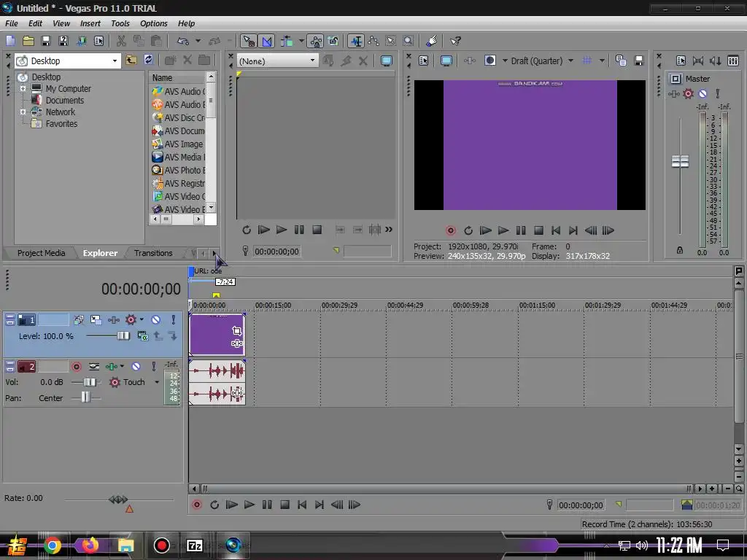747x560 pixels.
Task: Open Vegas Pro from the Windows taskbar
Action: click(233, 545)
